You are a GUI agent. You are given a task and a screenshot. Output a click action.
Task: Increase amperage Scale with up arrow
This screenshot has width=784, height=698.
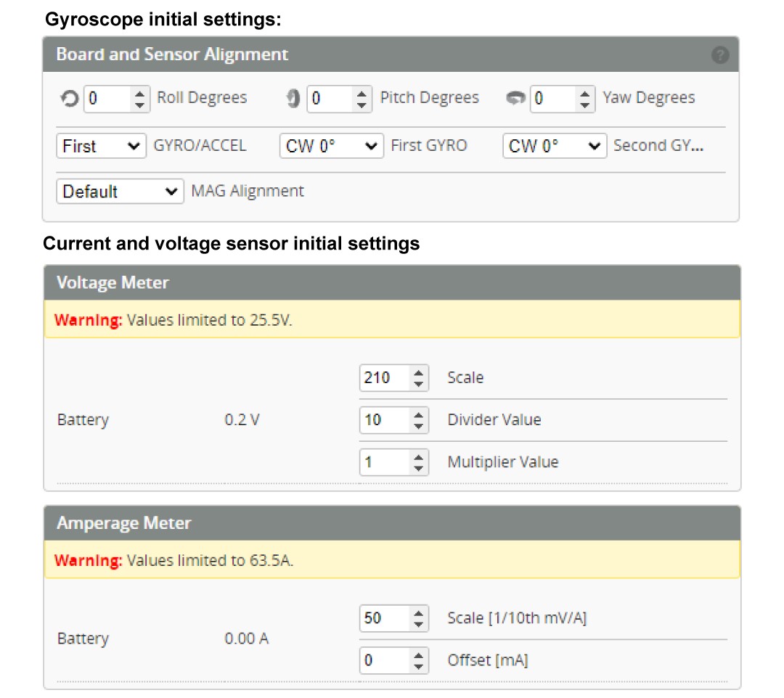click(x=419, y=612)
